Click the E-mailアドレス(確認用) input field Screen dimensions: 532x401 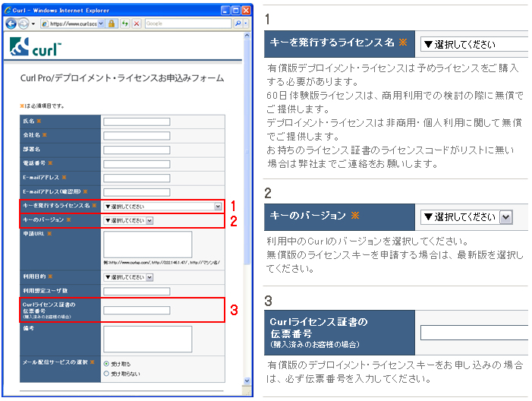point(137,192)
